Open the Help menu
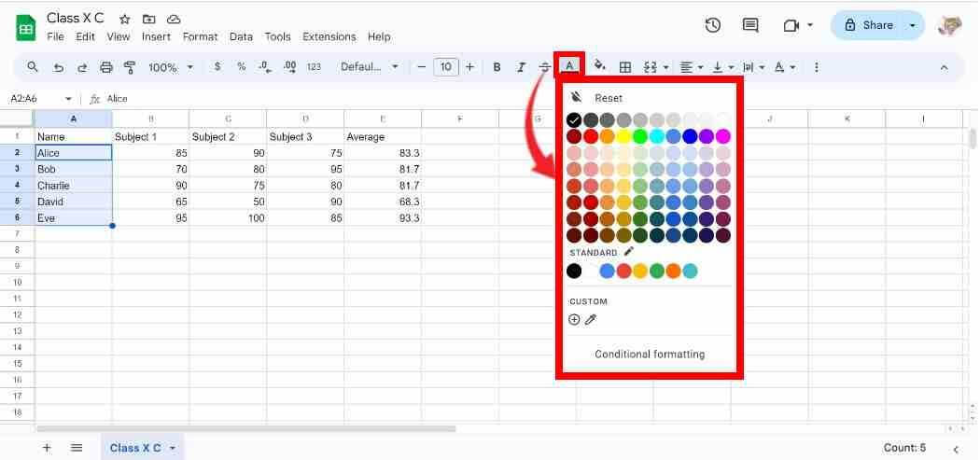Viewport: 980px width, 460px height. [x=379, y=37]
